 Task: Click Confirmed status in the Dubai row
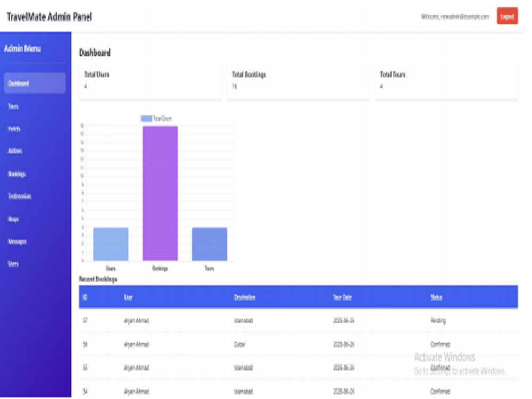pyautogui.click(x=440, y=344)
